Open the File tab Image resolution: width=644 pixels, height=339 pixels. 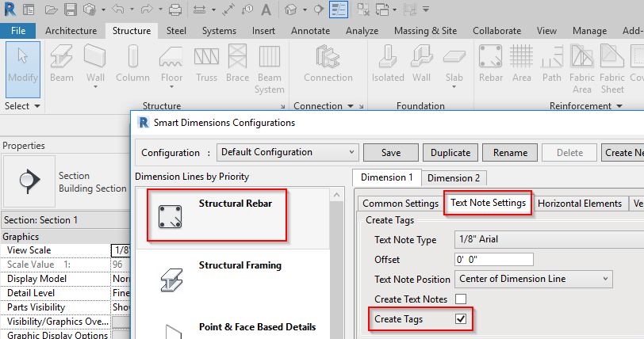[18, 31]
